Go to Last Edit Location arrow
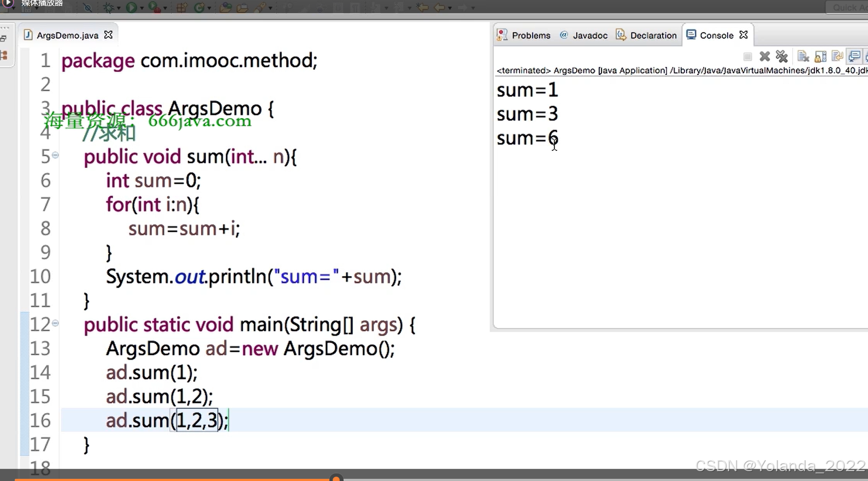Image resolution: width=868 pixels, height=481 pixels. (x=422, y=7)
